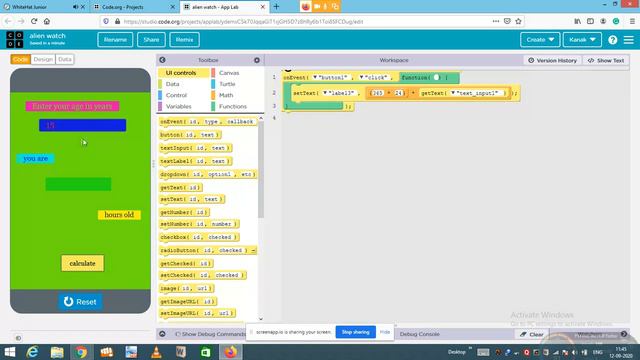Select Math toolbox category
The height and width of the screenshot is (360, 640).
(x=237, y=95)
